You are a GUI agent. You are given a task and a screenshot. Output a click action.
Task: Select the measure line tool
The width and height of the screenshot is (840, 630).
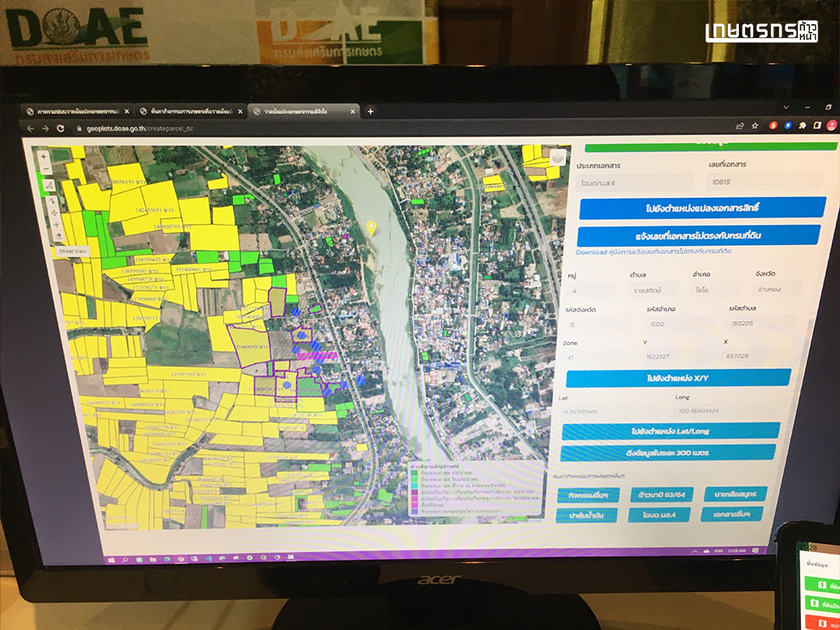click(x=49, y=186)
